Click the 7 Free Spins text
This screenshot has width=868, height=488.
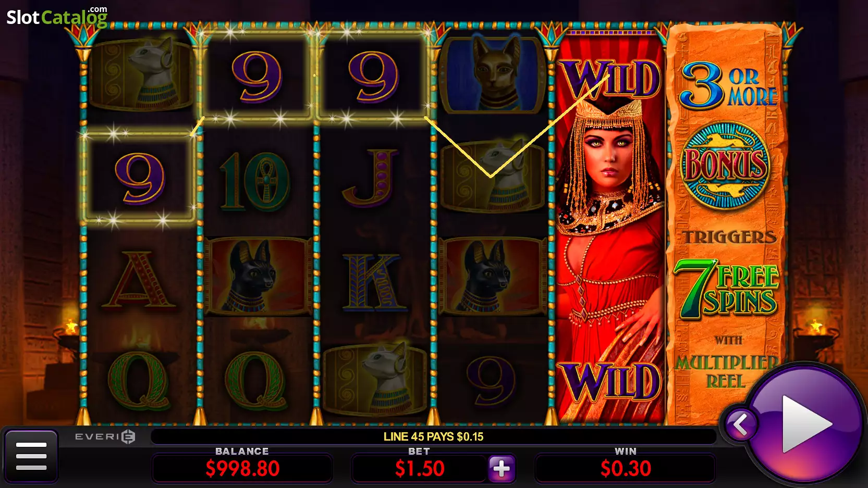(726, 289)
